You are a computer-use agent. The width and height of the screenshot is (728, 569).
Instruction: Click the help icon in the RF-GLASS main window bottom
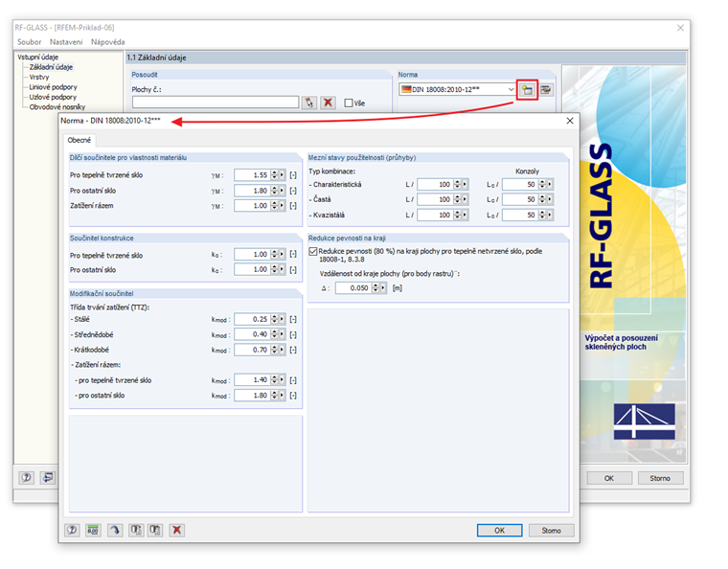(27, 477)
